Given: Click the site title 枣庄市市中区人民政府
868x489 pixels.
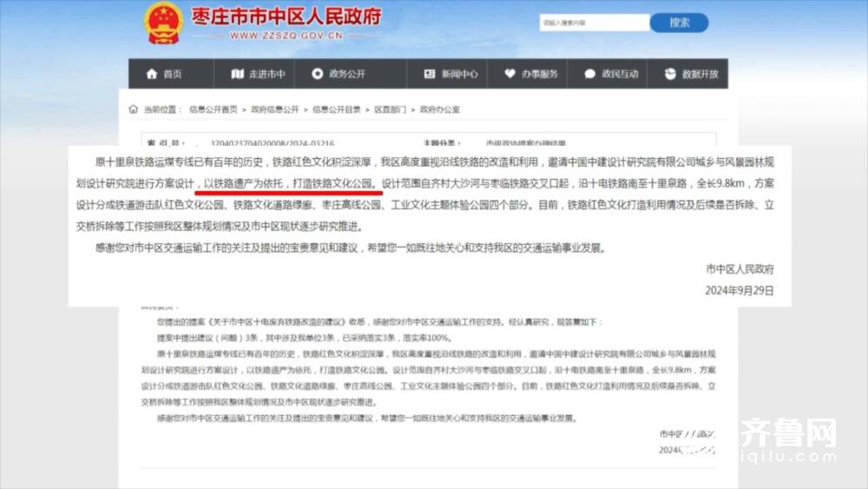Looking at the screenshot, I should [286, 17].
